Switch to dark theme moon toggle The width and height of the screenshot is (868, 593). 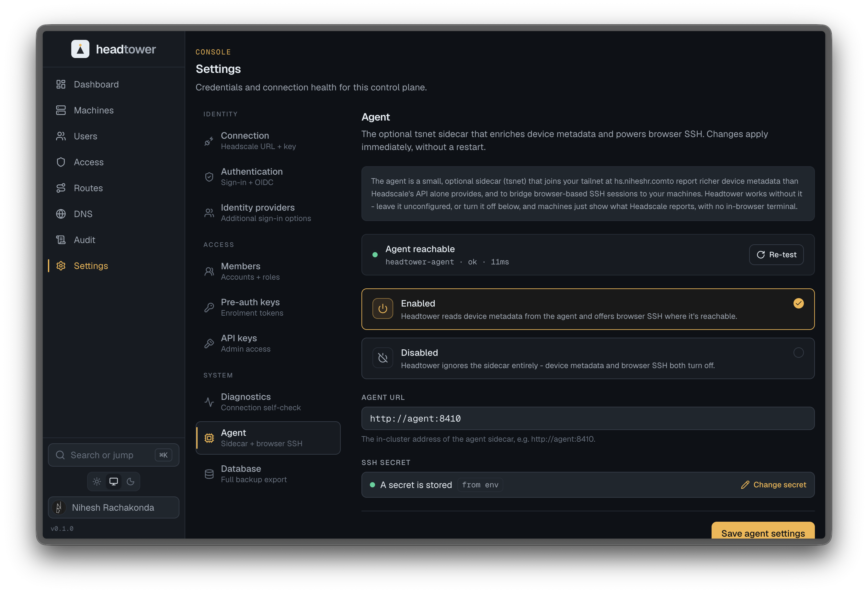[x=131, y=482]
